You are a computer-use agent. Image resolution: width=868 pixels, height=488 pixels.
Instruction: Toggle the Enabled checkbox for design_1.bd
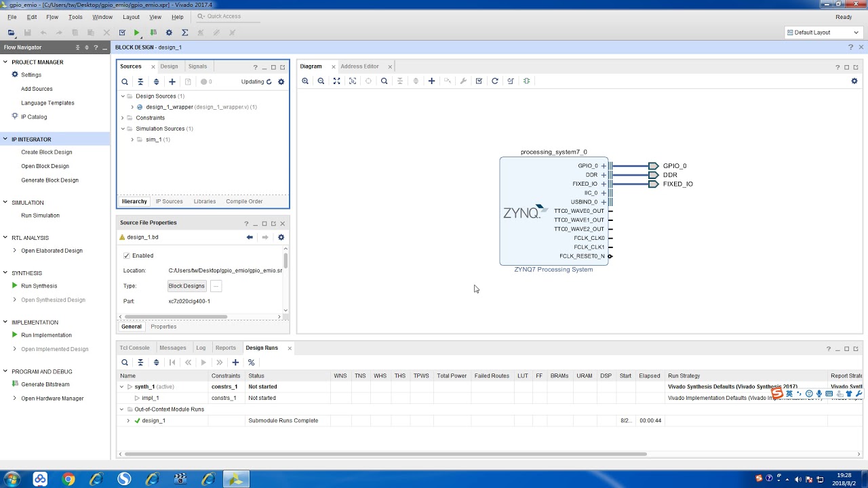point(126,256)
